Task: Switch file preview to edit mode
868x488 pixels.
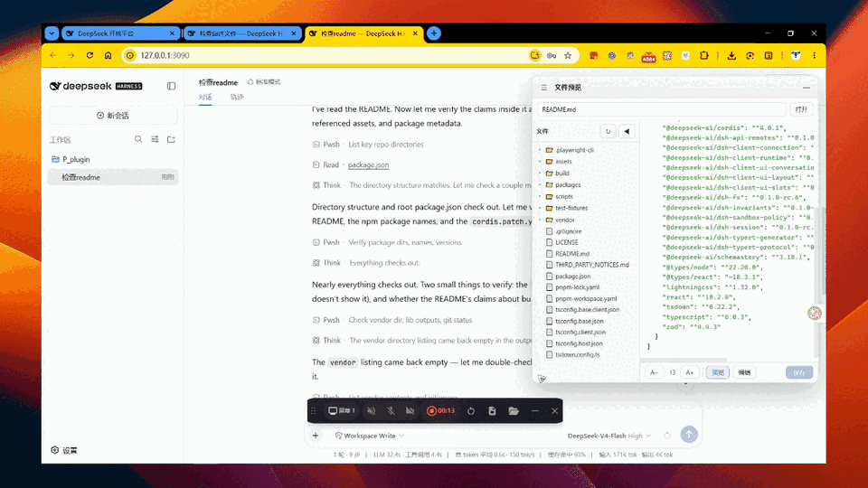Action: [744, 372]
